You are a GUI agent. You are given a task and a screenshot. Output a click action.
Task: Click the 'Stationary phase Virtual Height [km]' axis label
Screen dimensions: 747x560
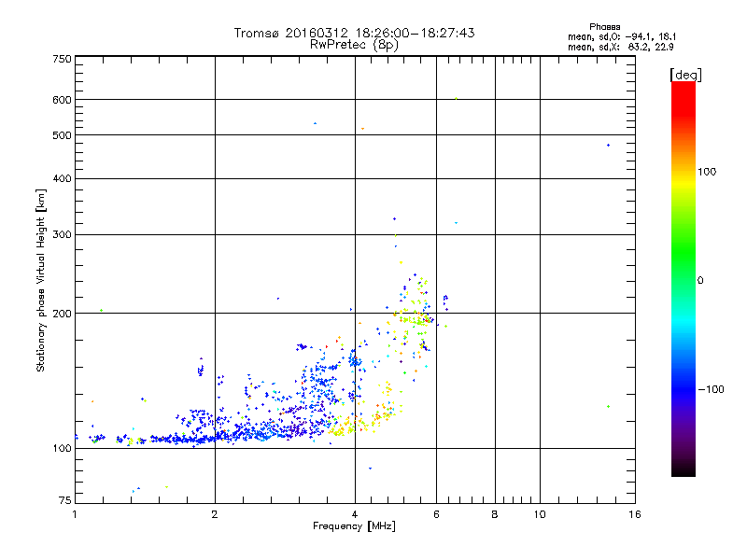pos(41,280)
